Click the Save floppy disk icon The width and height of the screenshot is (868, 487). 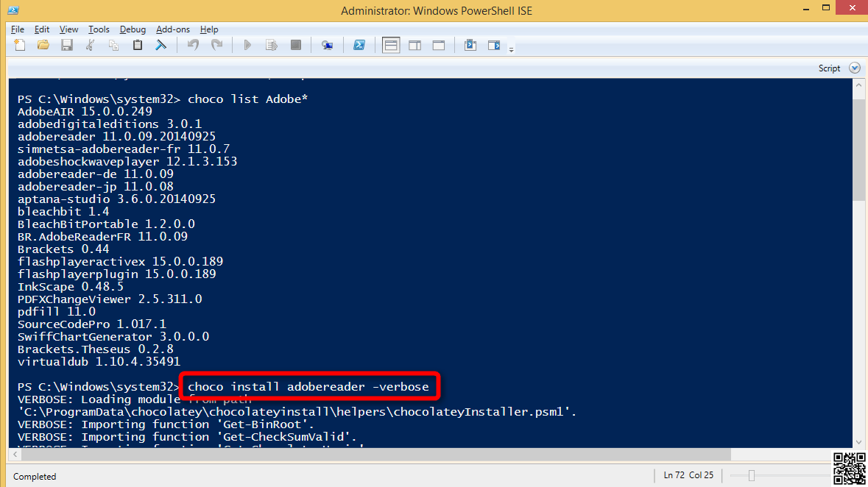coord(67,46)
